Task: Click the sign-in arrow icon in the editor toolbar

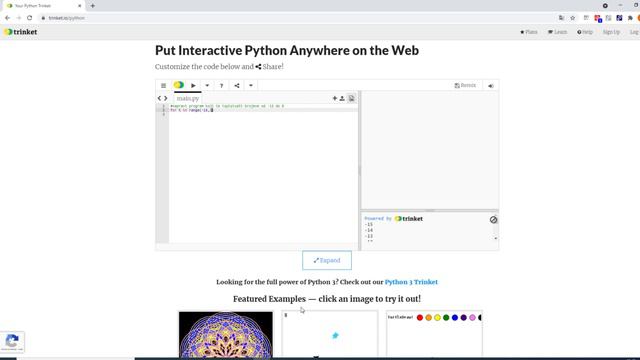Action: [491, 86]
